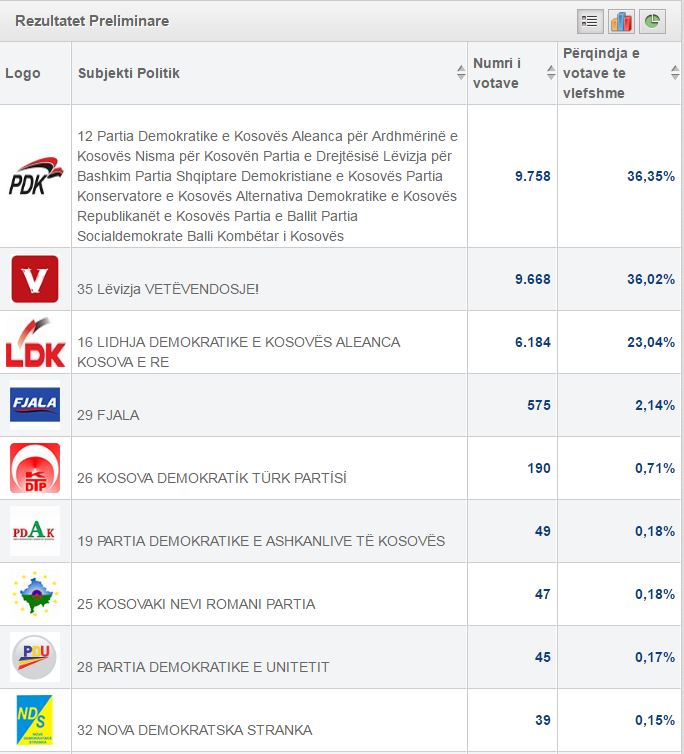Click the Turkish party DTP logo
The image size is (684, 754).
[x=35, y=468]
